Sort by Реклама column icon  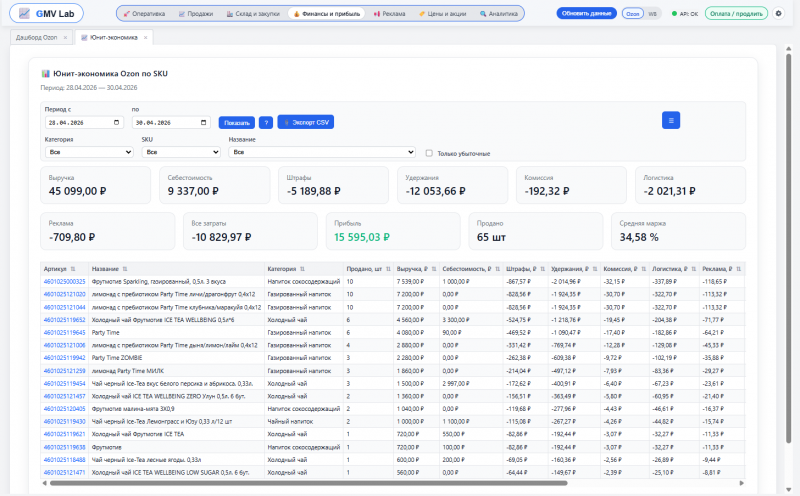coord(739,269)
